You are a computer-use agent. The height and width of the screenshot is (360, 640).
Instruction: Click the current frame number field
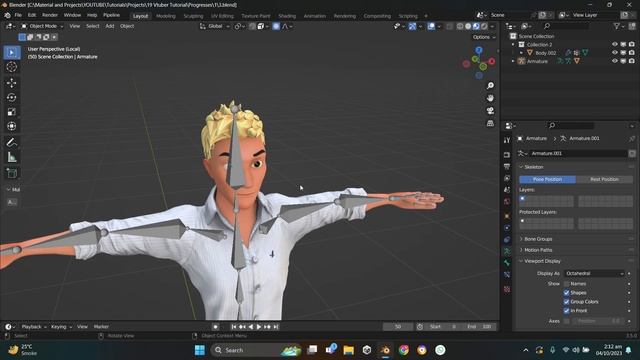pyautogui.click(x=398, y=327)
